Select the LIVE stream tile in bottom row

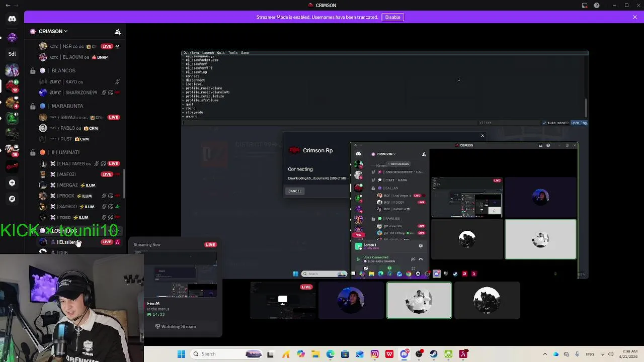[283, 301]
